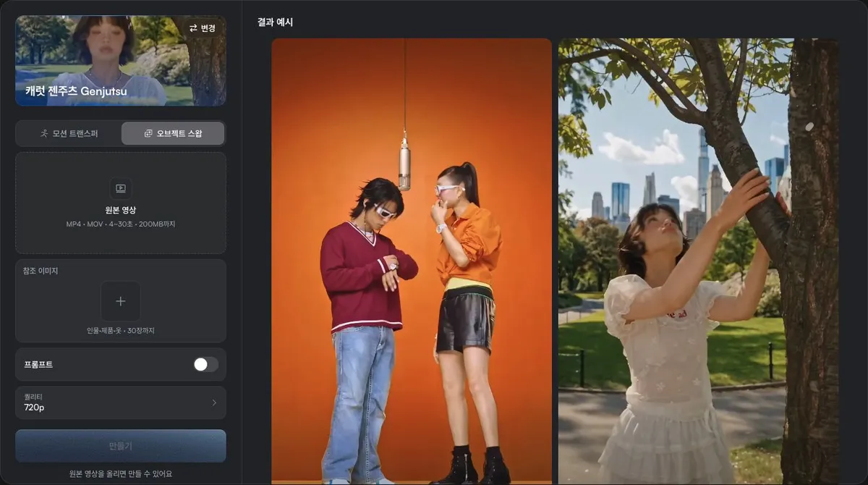Click the 참조 이미지 section label

pyautogui.click(x=41, y=271)
